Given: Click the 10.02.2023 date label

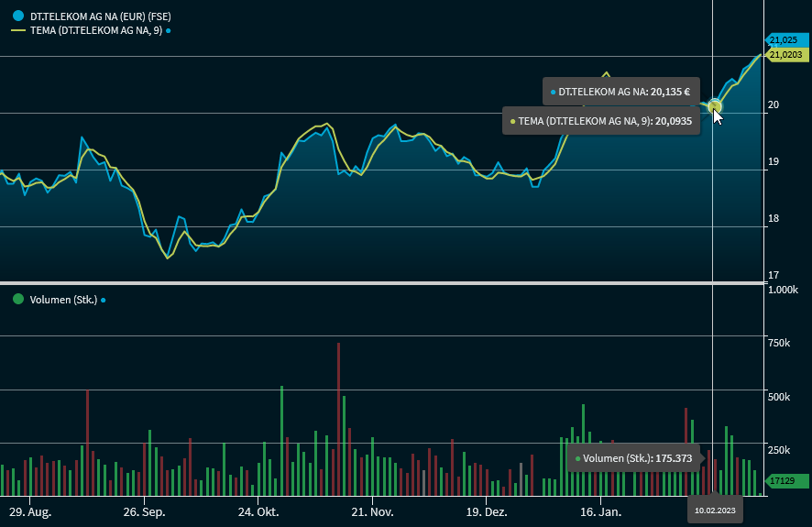Looking at the screenshot, I should [714, 510].
